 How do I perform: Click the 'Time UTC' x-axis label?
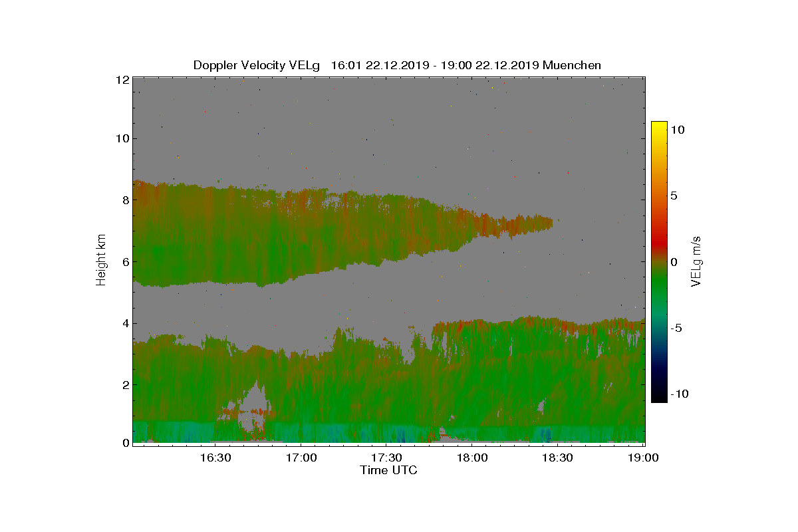pyautogui.click(x=389, y=471)
